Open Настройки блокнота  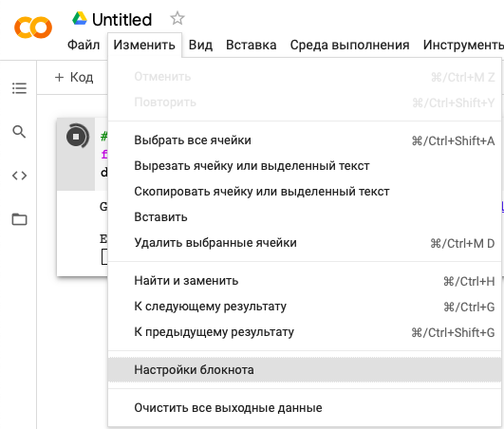305,370
